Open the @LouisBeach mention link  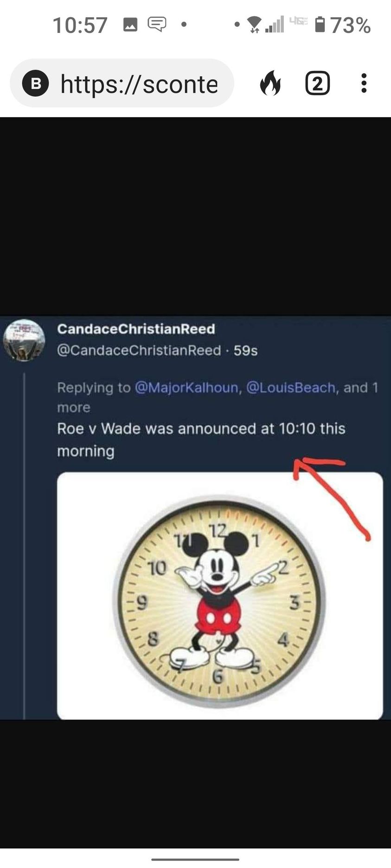pos(291,387)
